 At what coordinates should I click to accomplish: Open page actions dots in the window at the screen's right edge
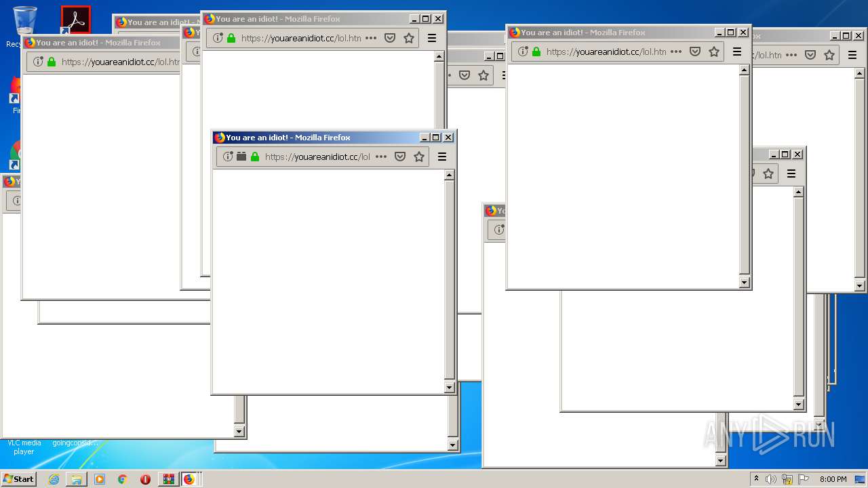click(x=791, y=55)
